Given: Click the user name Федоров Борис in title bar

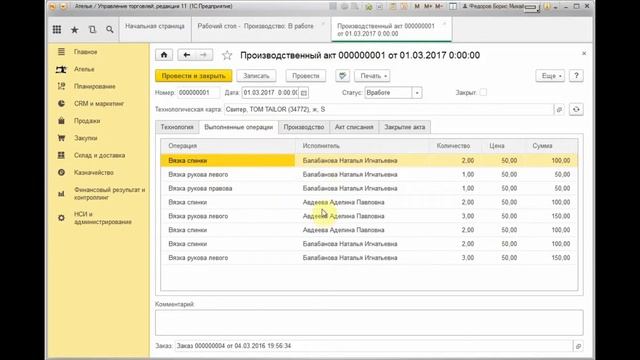Looking at the screenshot, I should [x=493, y=7].
